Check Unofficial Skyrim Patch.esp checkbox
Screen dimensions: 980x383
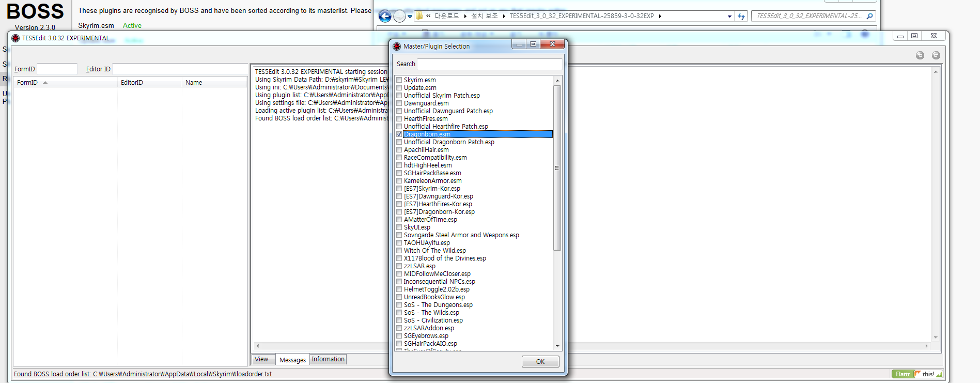click(399, 96)
